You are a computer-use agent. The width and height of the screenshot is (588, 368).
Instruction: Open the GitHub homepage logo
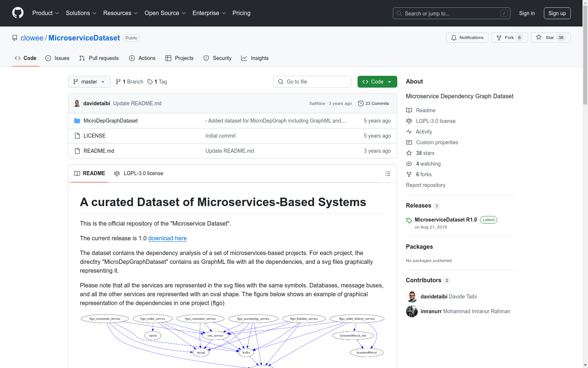coord(18,13)
